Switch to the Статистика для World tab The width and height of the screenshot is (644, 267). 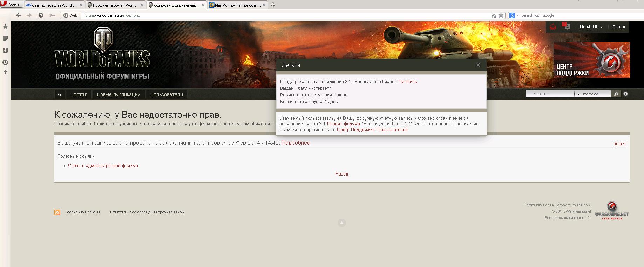55,5
